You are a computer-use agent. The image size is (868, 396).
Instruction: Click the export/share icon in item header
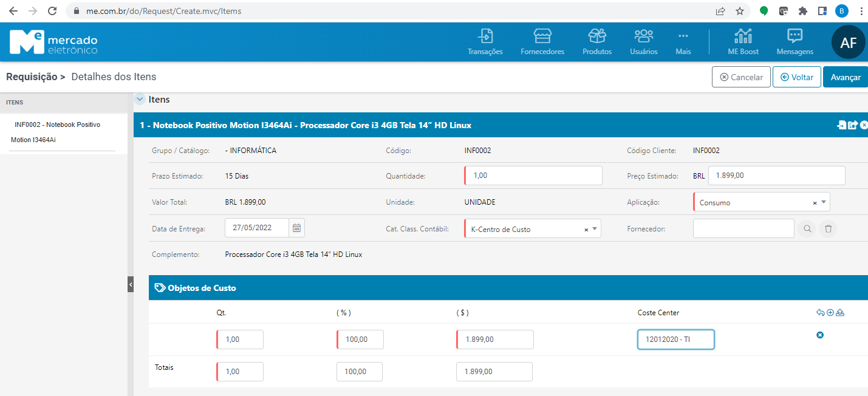853,125
